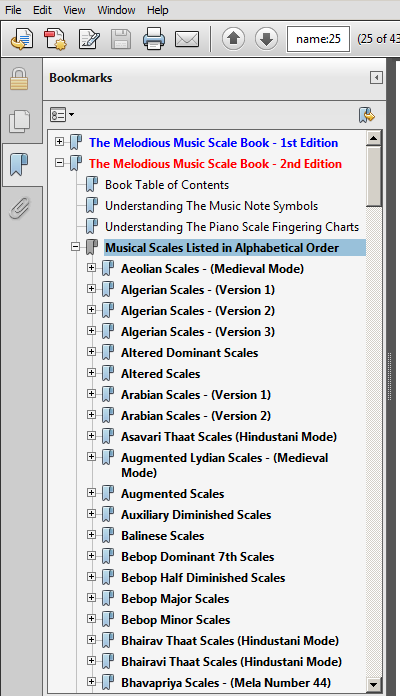Select Balinese Scales bookmark
Viewport: 400px width, 696px height.
coord(162,536)
